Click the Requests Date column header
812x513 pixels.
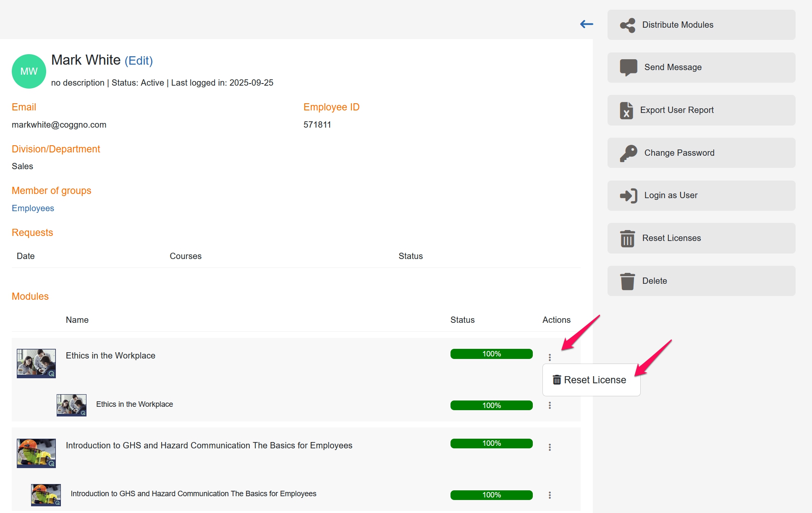26,256
